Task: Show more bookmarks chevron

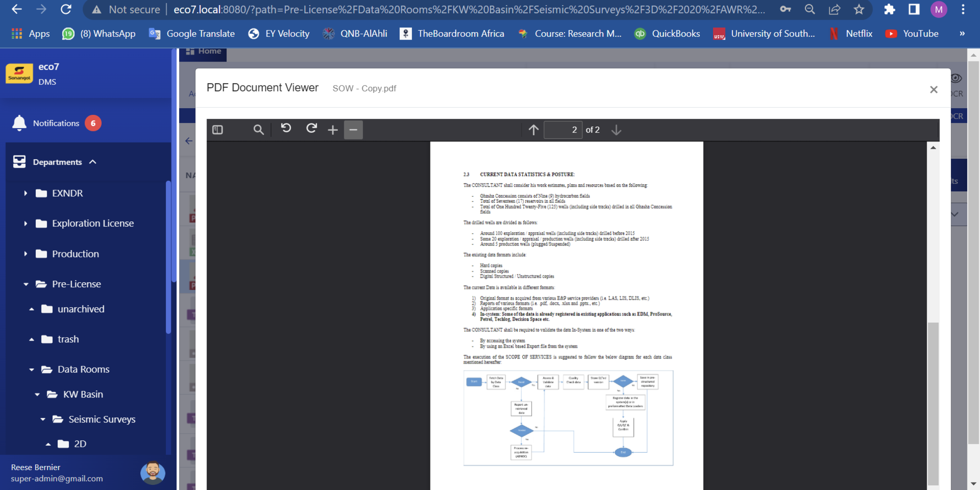Action: coord(962,34)
